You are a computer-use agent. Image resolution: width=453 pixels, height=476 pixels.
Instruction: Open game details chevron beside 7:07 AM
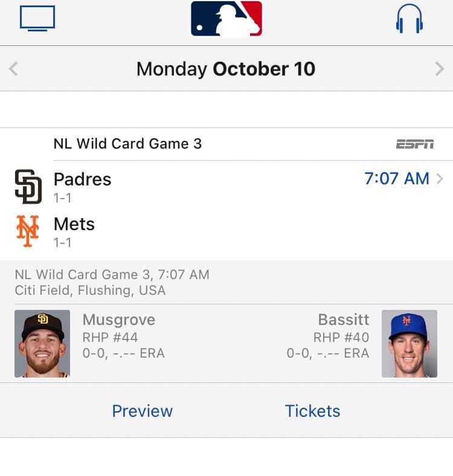click(x=439, y=179)
